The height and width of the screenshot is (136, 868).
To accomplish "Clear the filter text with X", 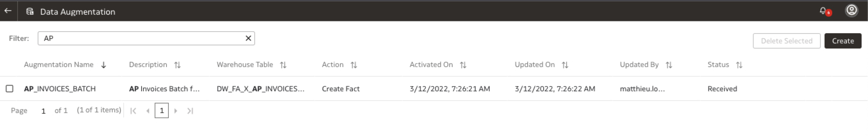I will [248, 38].
